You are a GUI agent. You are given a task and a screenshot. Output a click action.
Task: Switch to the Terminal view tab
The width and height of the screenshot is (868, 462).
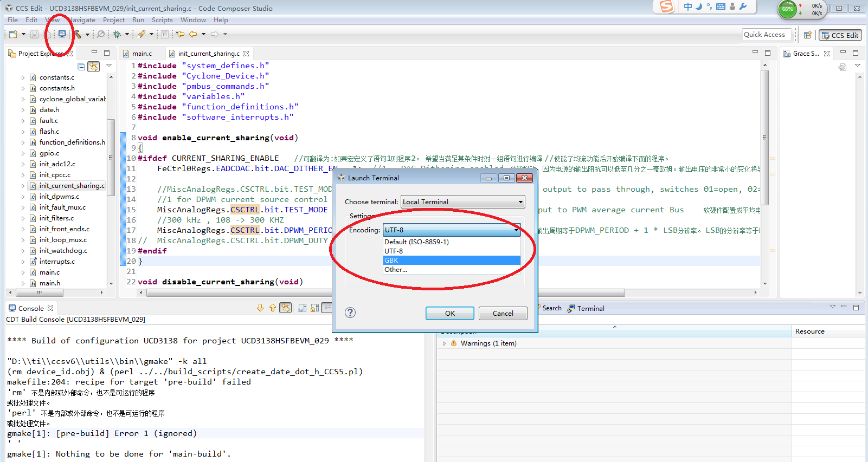586,308
